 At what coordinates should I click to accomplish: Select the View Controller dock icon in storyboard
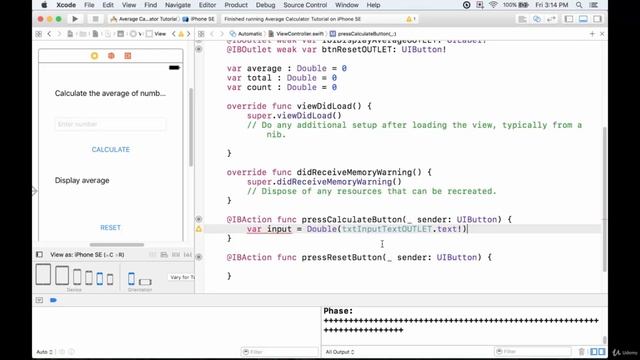95,56
